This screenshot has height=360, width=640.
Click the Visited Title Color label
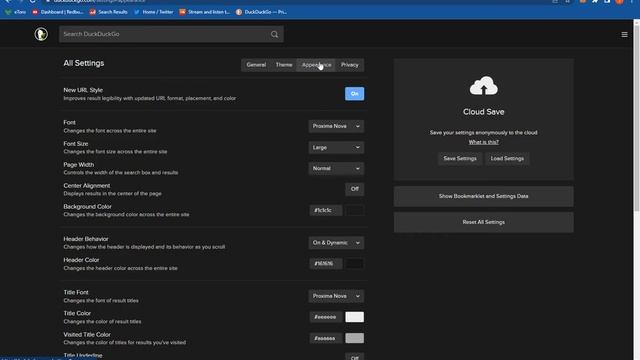click(x=87, y=335)
